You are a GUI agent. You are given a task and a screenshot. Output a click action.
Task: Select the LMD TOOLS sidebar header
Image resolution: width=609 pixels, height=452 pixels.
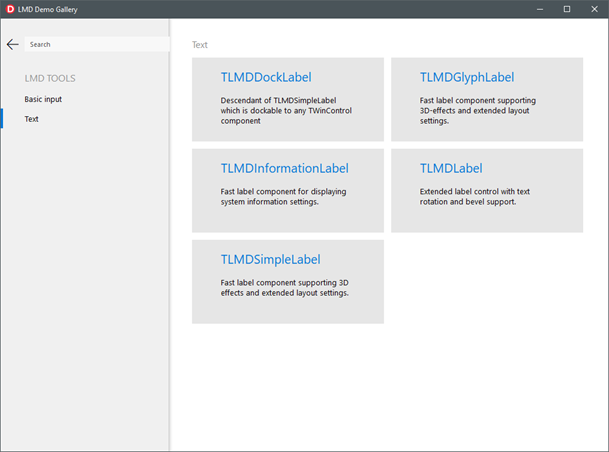[x=50, y=78]
